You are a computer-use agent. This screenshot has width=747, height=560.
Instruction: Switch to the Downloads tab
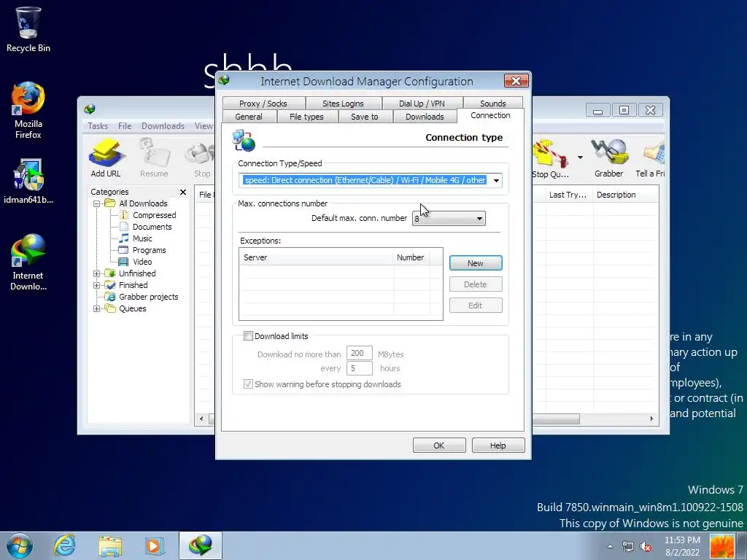pos(425,117)
